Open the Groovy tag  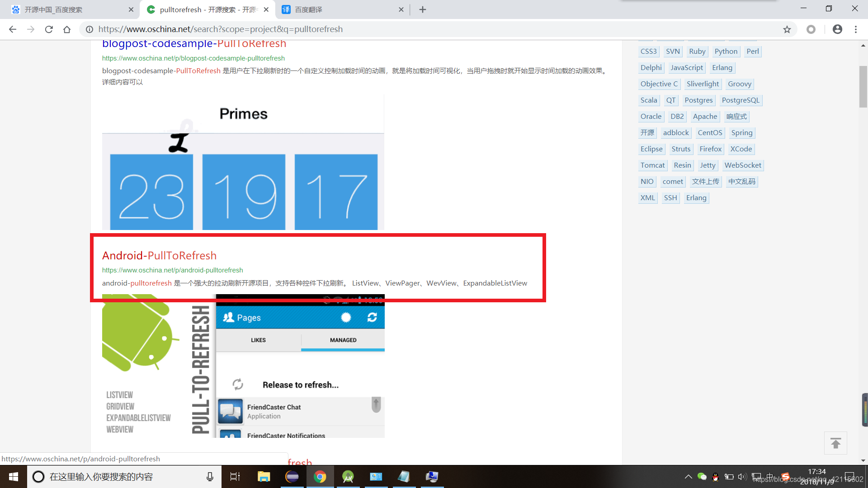740,84
